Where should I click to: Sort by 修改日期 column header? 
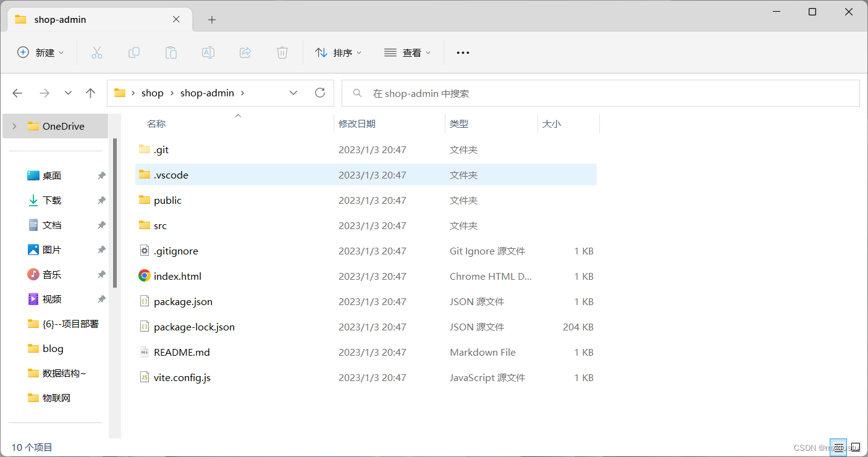(357, 124)
